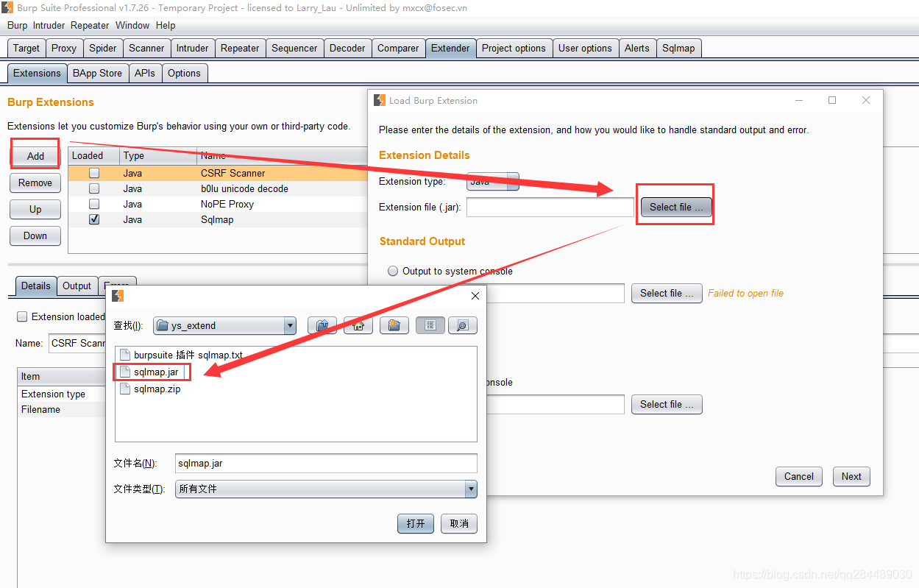919x588 pixels.
Task: Switch to the Intruder tab
Action: [193, 48]
